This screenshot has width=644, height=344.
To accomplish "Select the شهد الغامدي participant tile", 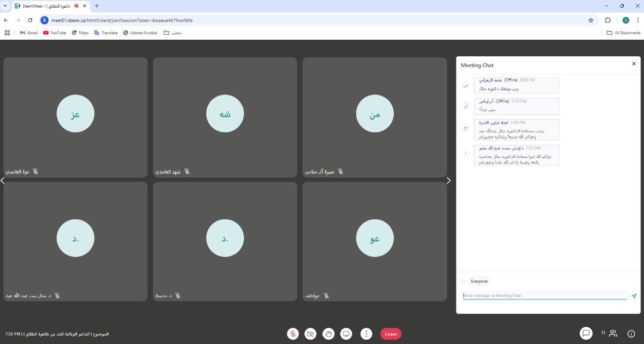I will [225, 118].
